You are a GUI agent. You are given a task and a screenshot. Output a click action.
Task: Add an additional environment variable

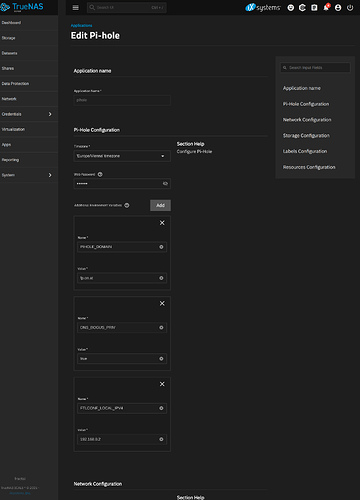(x=160, y=205)
